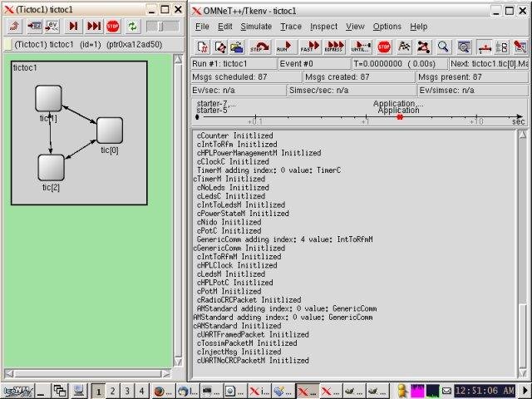The image size is (532, 399).
Task: Click the EXPRESS run button
Action: tap(334, 47)
